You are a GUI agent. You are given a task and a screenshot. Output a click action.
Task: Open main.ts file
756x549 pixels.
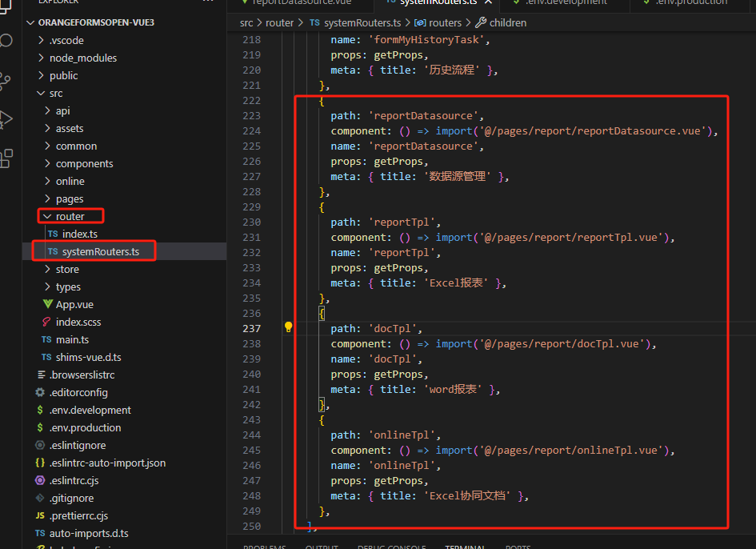72,339
